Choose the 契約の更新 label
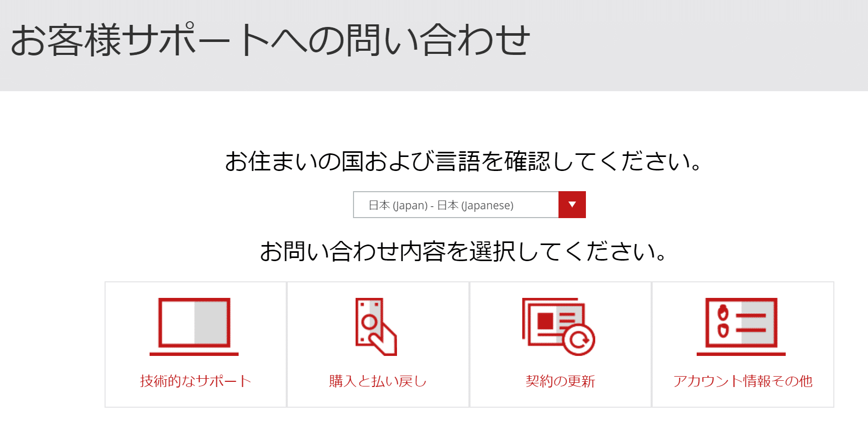868x430 pixels. (x=560, y=381)
